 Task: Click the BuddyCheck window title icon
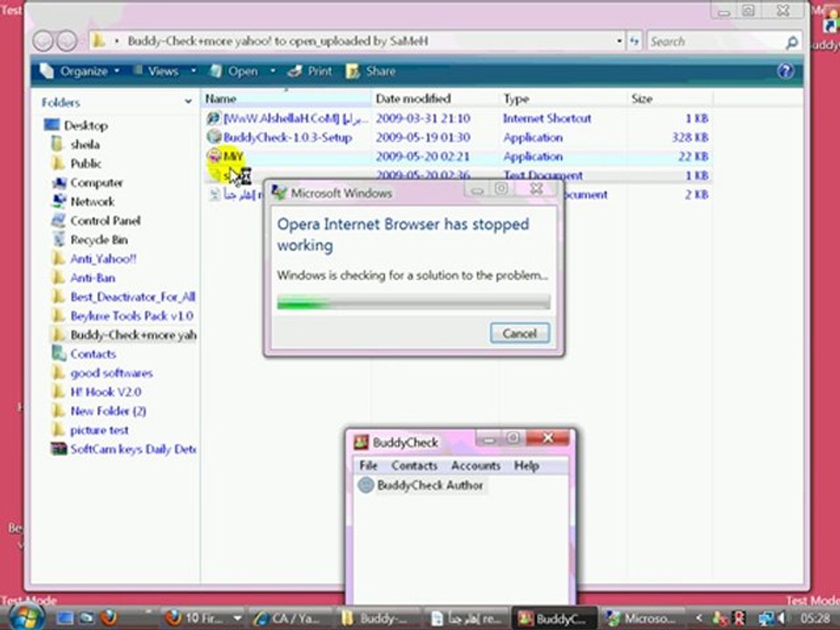coord(361,442)
